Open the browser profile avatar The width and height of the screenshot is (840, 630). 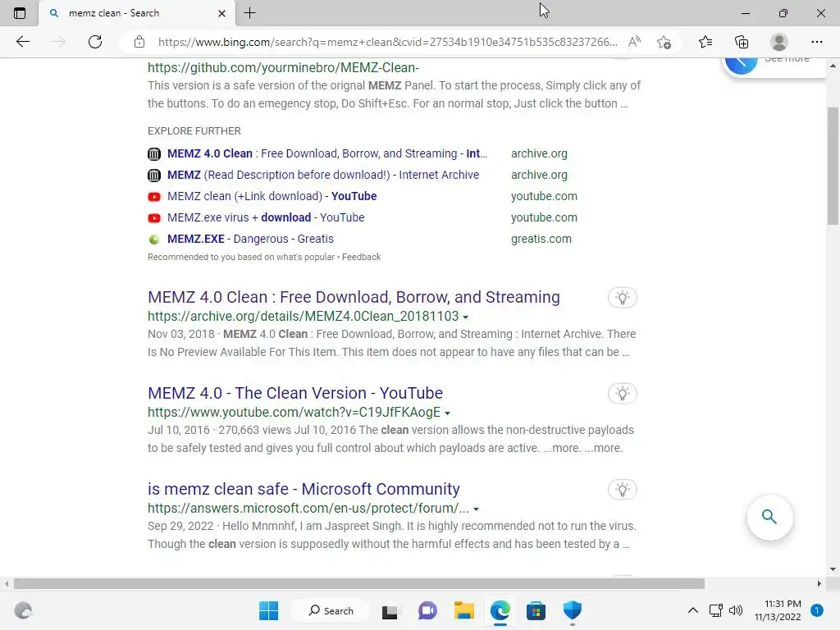[779, 42]
